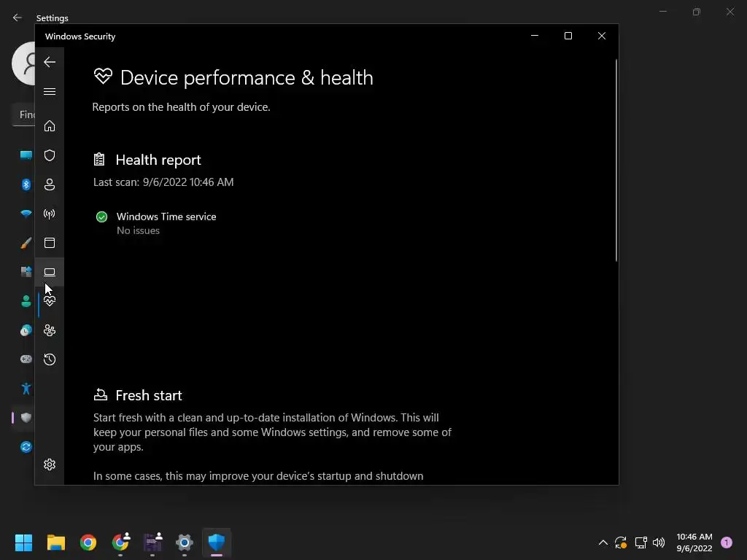Viewport: 747px width, 560px height.
Task: Open Accessibility category in Settings sidebar
Action: (x=26, y=389)
